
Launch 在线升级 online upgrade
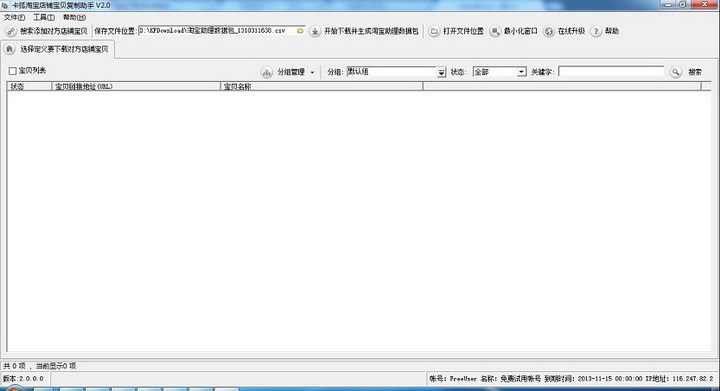pos(571,31)
